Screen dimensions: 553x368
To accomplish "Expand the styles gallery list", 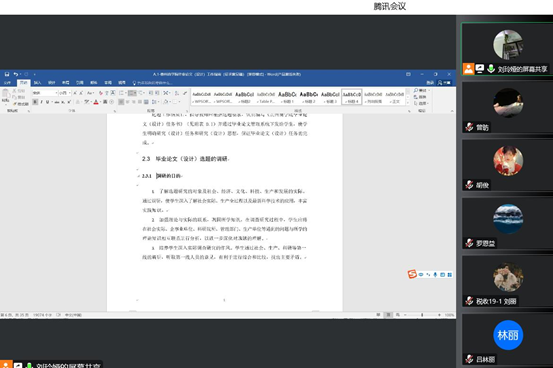I will coord(408,103).
